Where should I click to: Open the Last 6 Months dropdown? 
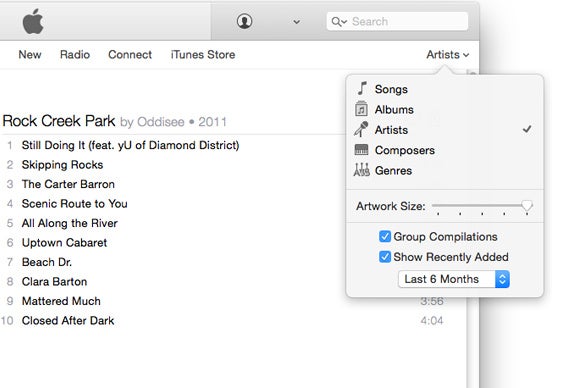454,279
